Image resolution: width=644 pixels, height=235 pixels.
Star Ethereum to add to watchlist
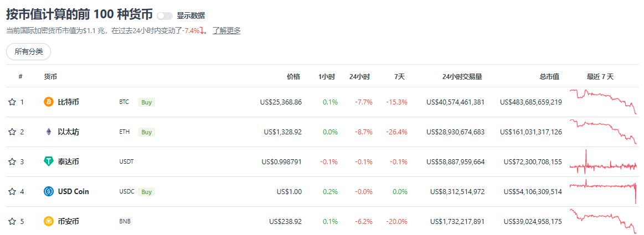point(12,132)
